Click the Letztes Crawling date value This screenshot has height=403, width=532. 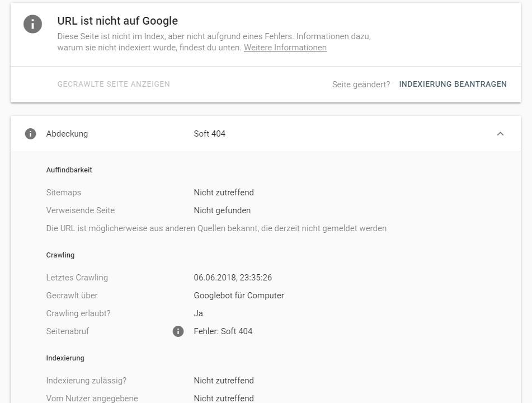coord(233,278)
